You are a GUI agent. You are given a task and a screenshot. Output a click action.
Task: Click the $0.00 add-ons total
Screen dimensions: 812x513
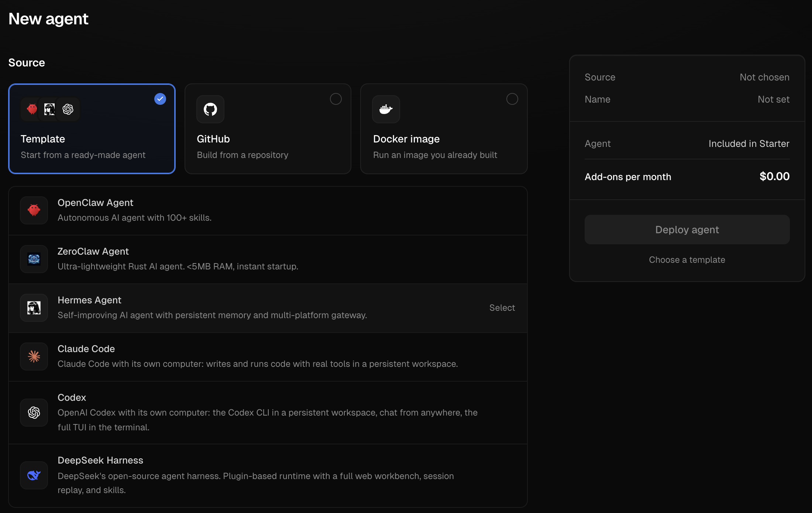coord(774,176)
